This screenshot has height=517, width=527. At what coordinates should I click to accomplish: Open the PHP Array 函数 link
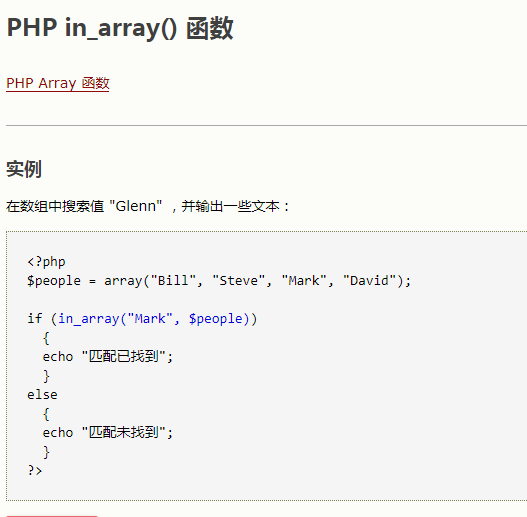click(58, 83)
